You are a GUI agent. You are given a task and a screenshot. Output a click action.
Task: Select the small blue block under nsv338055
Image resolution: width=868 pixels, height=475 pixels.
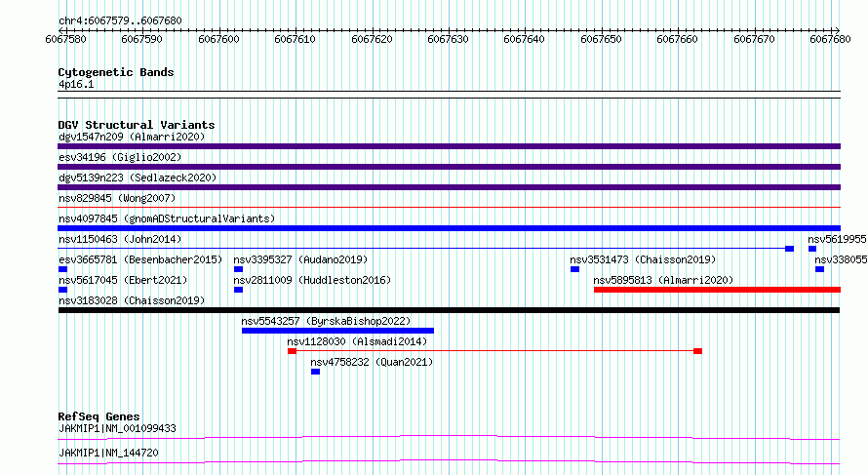tap(819, 269)
